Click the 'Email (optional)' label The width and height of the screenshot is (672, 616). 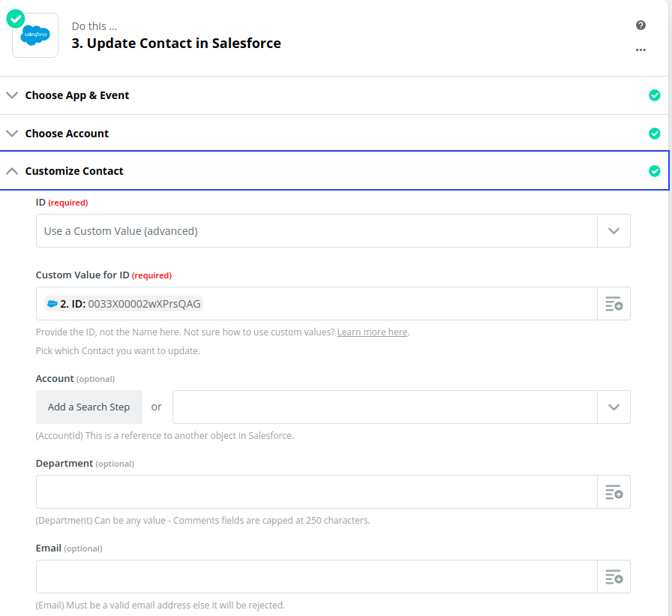pos(69,548)
